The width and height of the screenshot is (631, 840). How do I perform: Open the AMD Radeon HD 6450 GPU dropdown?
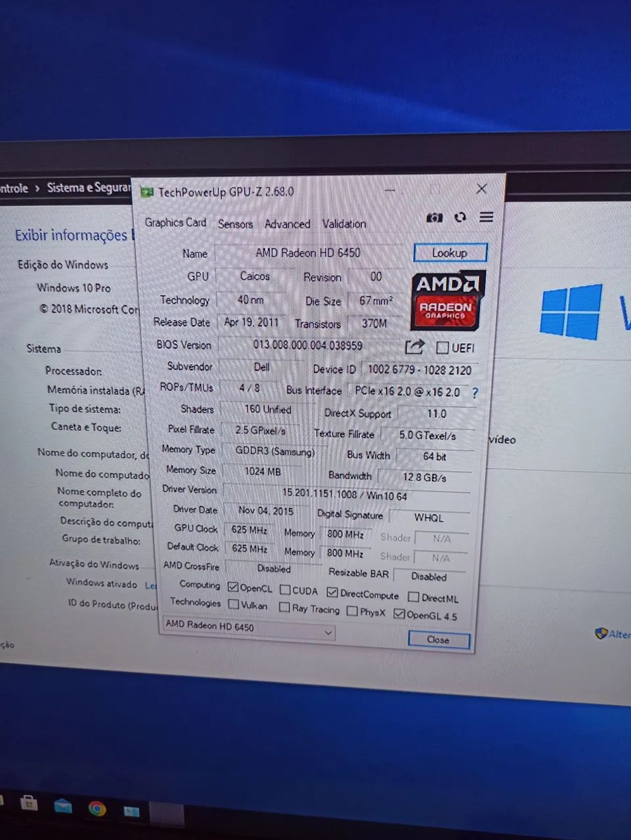pyautogui.click(x=249, y=628)
